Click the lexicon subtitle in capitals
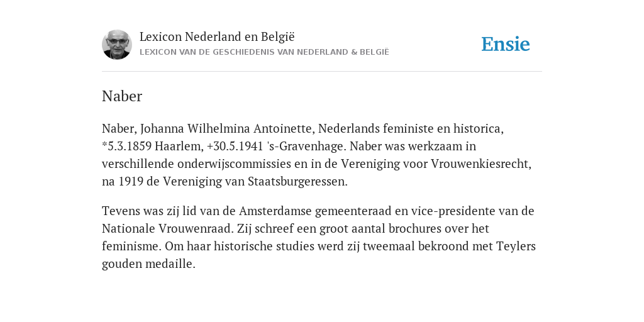The width and height of the screenshot is (644, 322). (x=264, y=52)
